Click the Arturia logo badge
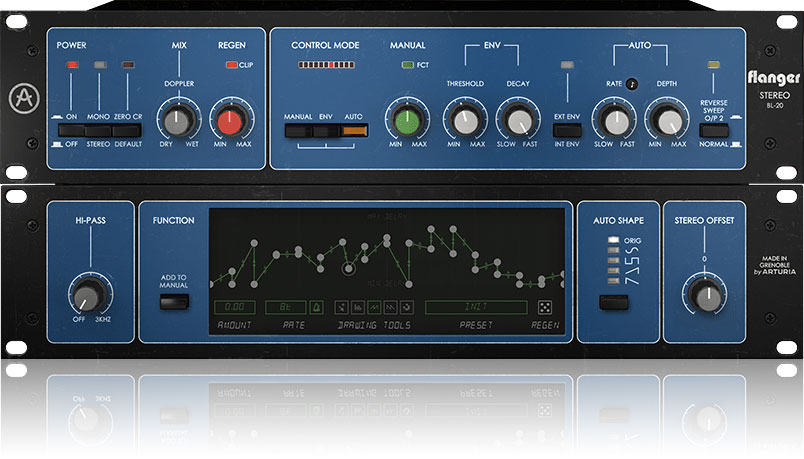The width and height of the screenshot is (804, 459). click(24, 98)
